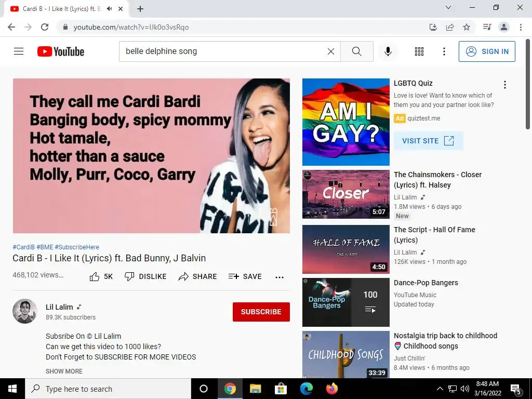This screenshot has width=532, height=399.
Task: Go back in Chrome
Action: [11, 27]
